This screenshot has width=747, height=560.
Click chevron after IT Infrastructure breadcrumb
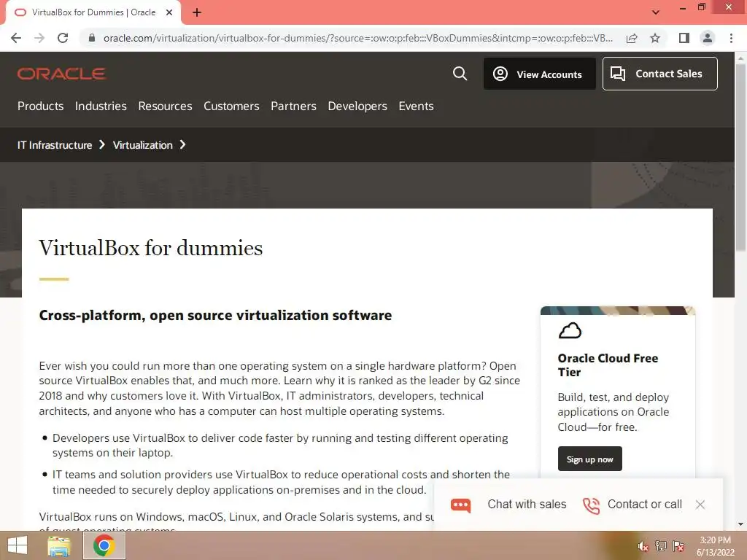(102, 145)
